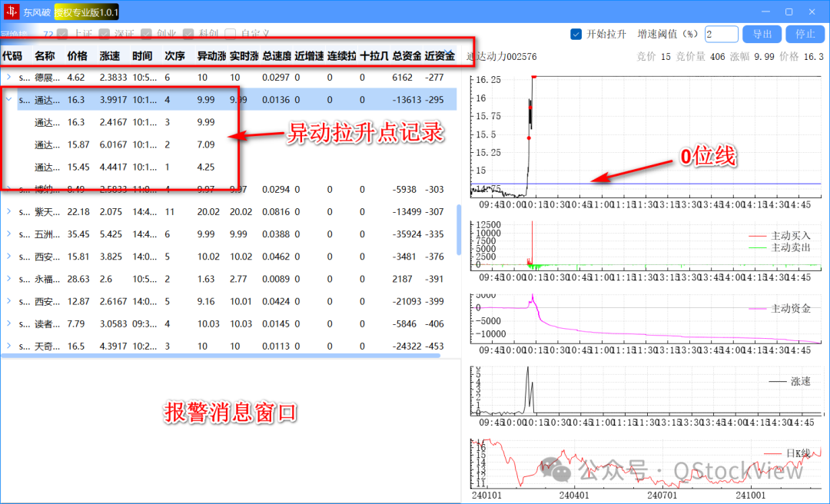Click the 停止 stop button

coord(805,35)
